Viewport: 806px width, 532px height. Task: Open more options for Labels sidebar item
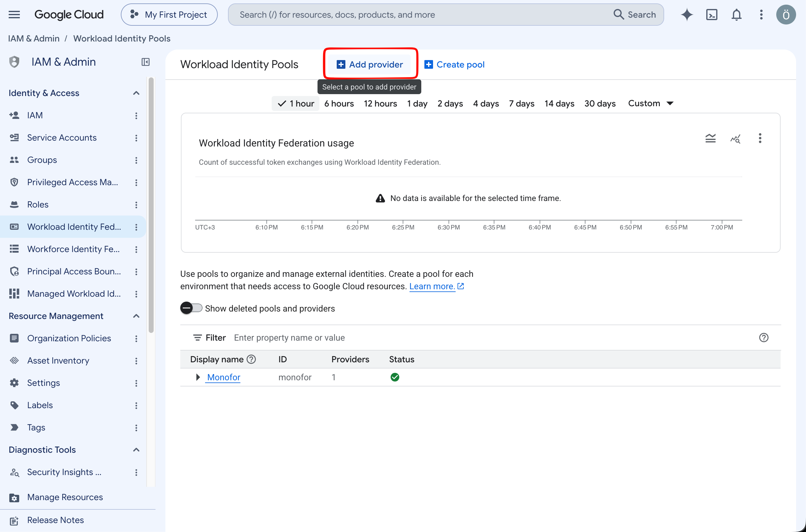point(136,405)
